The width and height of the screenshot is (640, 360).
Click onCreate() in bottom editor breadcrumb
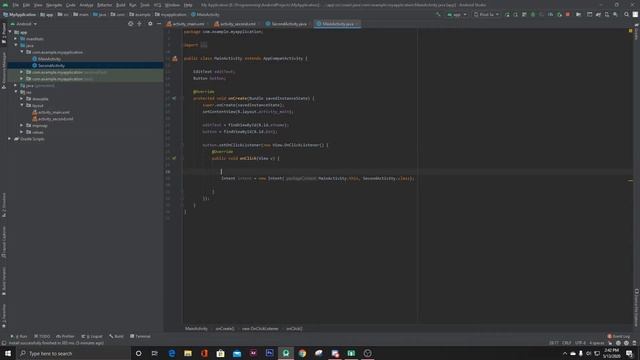tap(225, 329)
